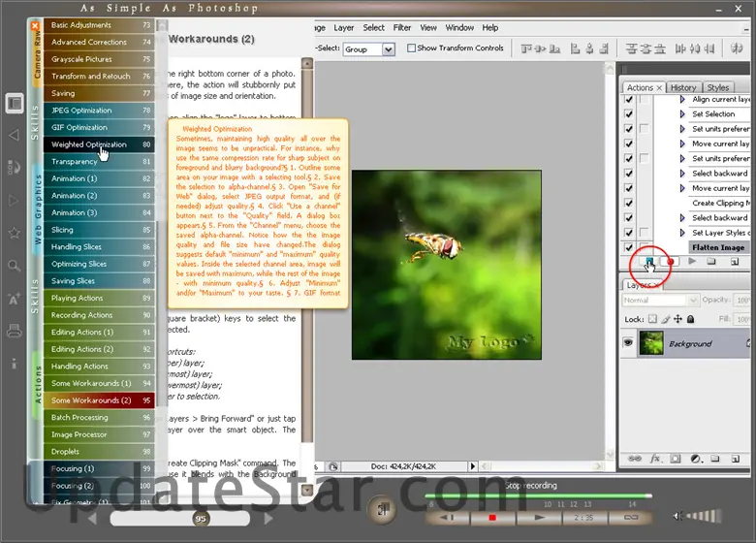Click the stop recording button in Actions panel
The width and height of the screenshot is (756, 543).
[650, 262]
